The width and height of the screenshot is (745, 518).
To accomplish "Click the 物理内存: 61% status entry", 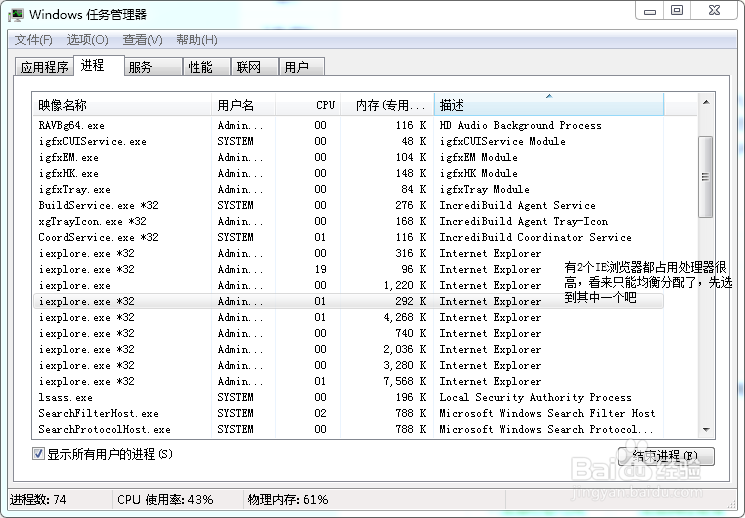I will (x=287, y=499).
